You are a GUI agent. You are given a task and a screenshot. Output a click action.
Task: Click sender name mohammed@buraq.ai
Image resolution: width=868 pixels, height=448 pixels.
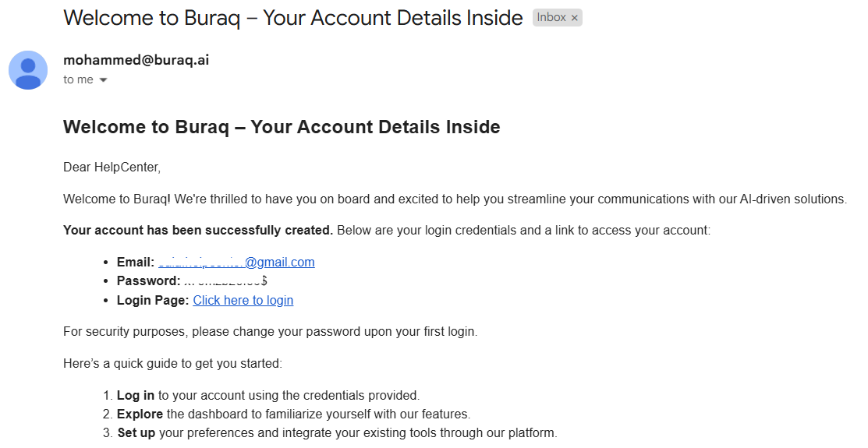click(x=136, y=60)
